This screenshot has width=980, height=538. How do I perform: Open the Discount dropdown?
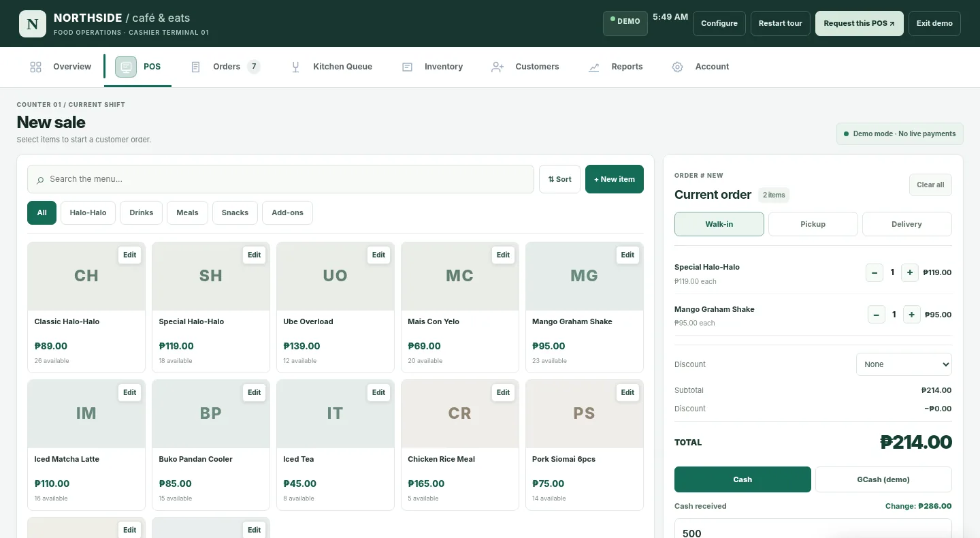tap(904, 364)
